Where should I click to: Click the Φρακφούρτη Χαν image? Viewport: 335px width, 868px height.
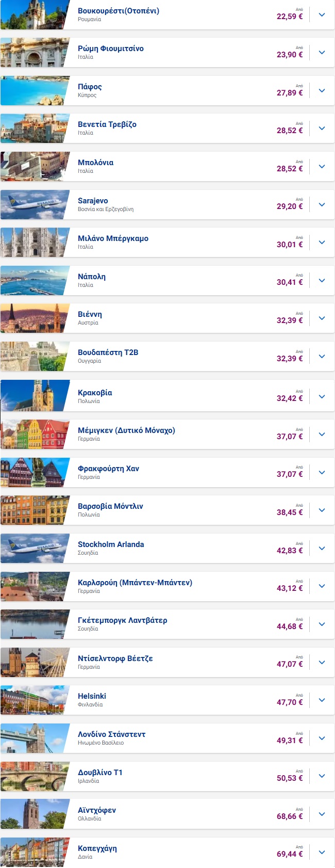35,473
